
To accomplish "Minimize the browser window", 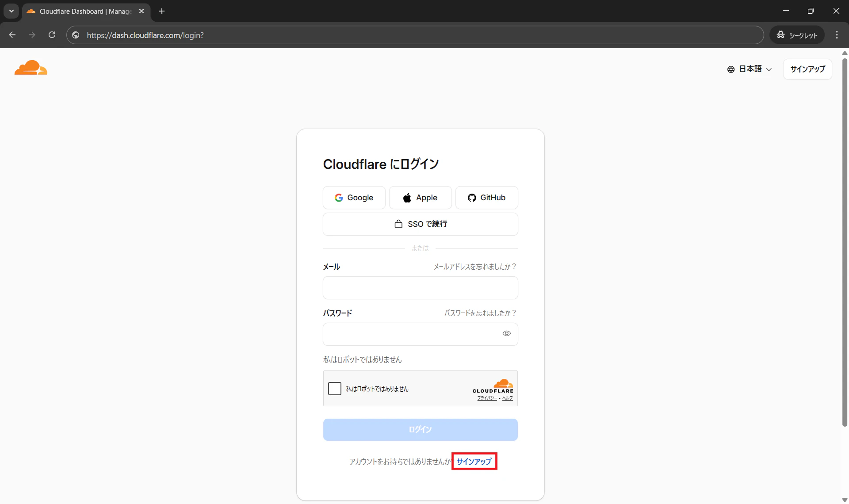I will pyautogui.click(x=786, y=11).
